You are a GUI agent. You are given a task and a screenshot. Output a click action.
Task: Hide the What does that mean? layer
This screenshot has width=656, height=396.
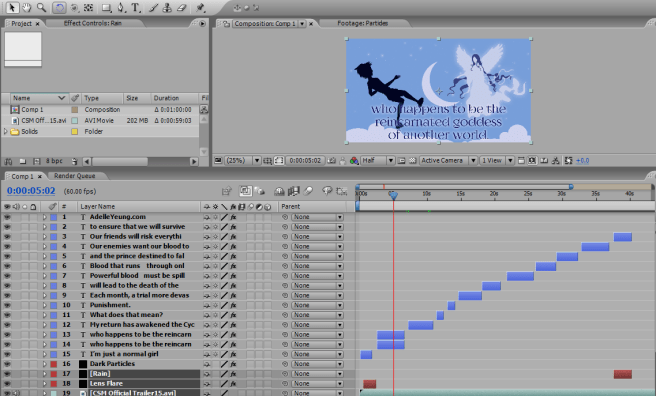pyautogui.click(x=7, y=315)
